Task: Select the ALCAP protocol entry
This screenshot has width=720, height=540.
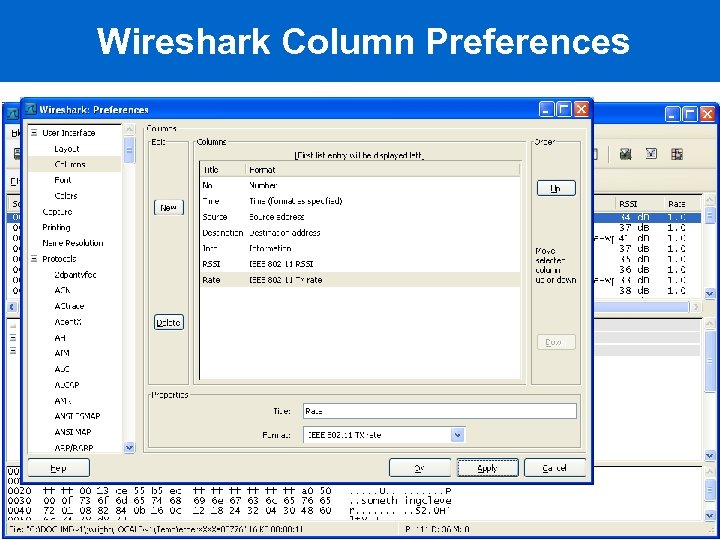Action: point(67,385)
